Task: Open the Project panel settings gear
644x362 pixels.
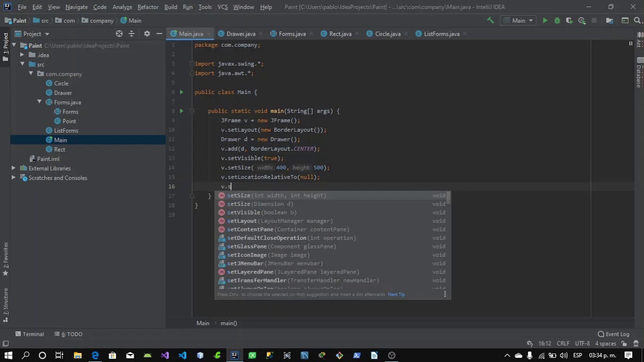Action: pyautogui.click(x=147, y=34)
